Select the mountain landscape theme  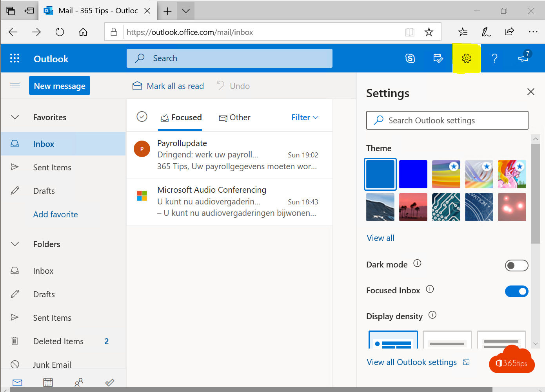380,207
